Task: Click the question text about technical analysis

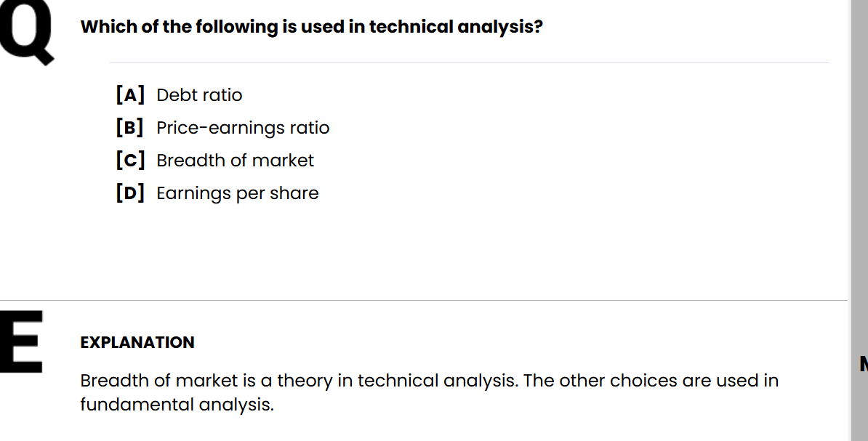Action: point(312,28)
